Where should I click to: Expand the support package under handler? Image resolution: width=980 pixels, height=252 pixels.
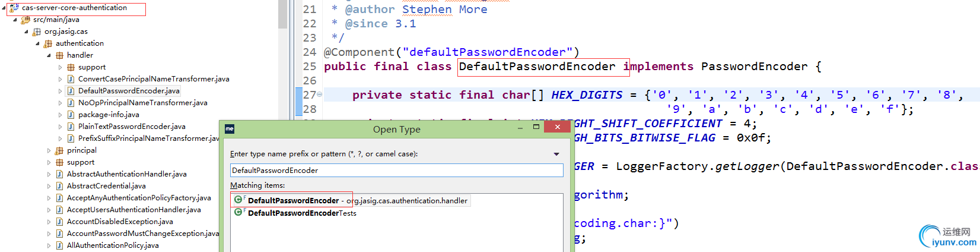60,67
